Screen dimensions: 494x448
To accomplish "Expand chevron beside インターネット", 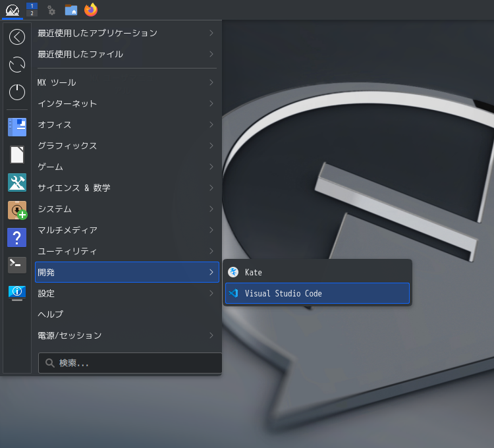I will (211, 103).
